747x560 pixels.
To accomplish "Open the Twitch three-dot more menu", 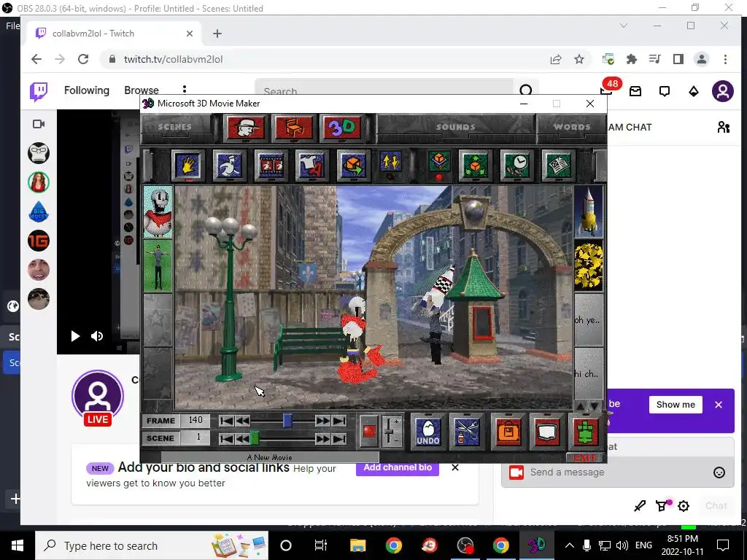I will pyautogui.click(x=185, y=90).
